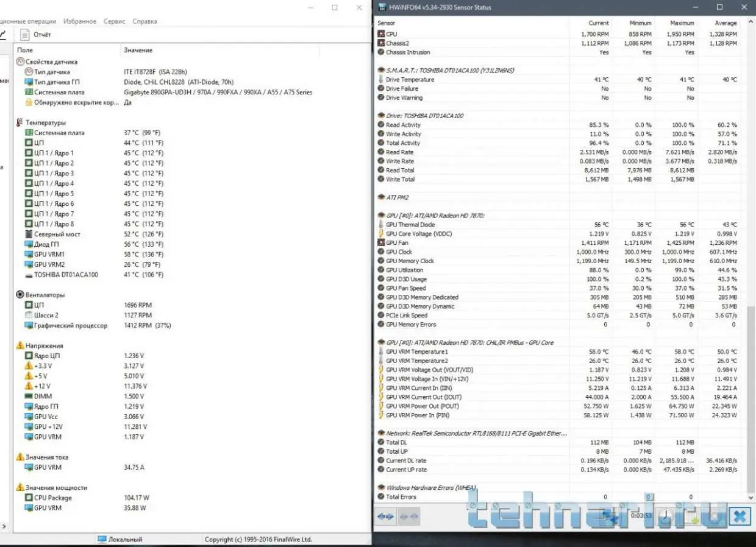Click the Отчёт report page icon
Image resolution: width=756 pixels, height=547 pixels.
tap(24, 35)
